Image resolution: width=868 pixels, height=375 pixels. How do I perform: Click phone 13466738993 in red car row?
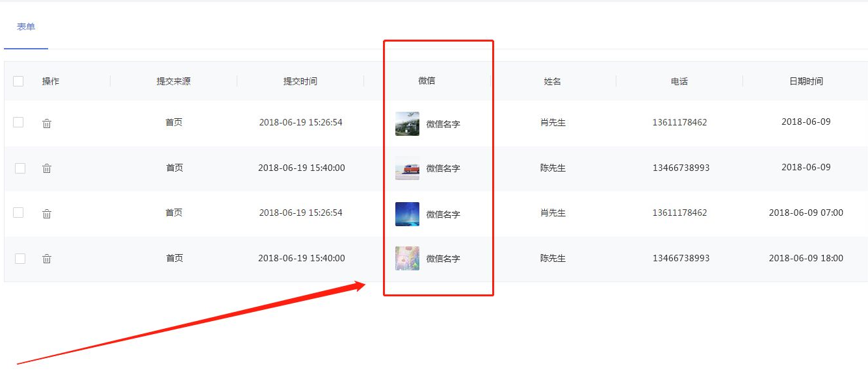tap(681, 168)
